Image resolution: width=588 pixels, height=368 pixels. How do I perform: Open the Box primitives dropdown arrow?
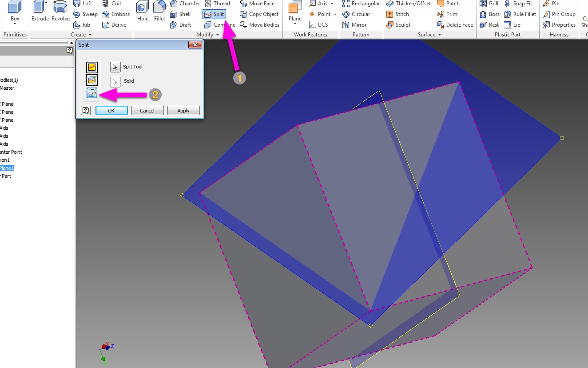tap(15, 24)
